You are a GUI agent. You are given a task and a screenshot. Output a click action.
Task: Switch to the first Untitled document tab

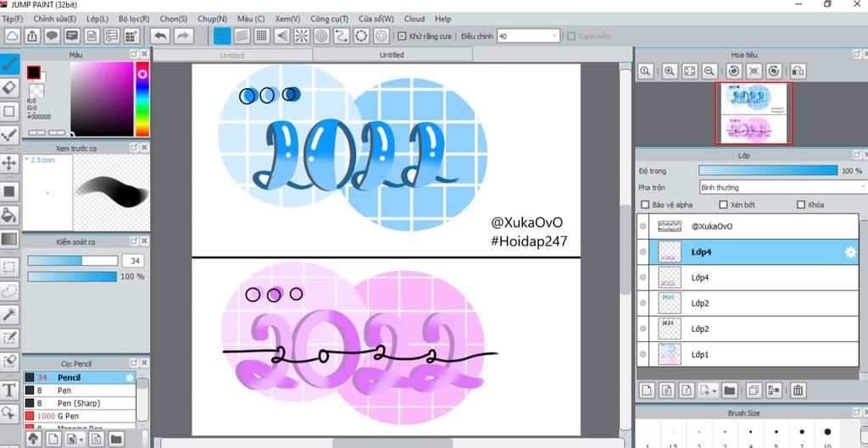coord(232,55)
